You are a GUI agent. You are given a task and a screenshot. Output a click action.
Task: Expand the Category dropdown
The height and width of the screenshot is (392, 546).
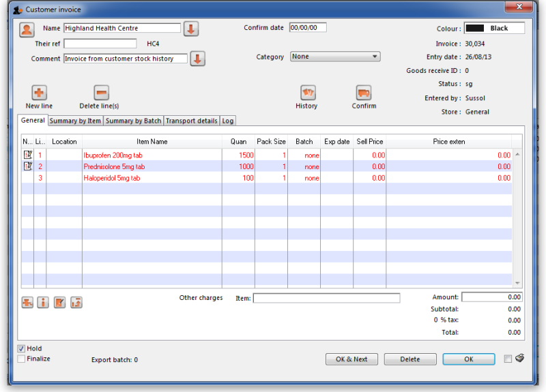(335, 57)
